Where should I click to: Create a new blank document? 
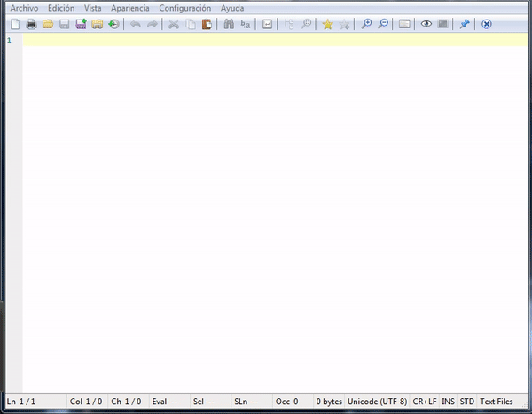[x=15, y=24]
